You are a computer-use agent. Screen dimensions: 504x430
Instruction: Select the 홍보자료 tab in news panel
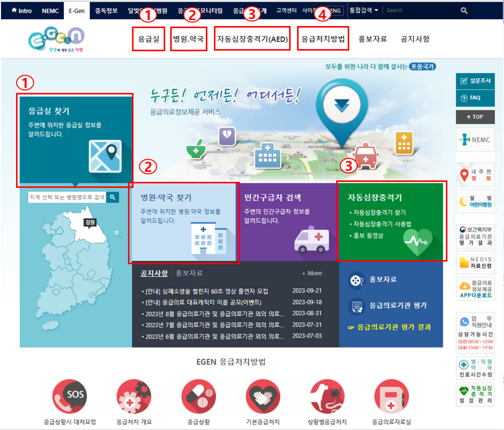tap(189, 273)
